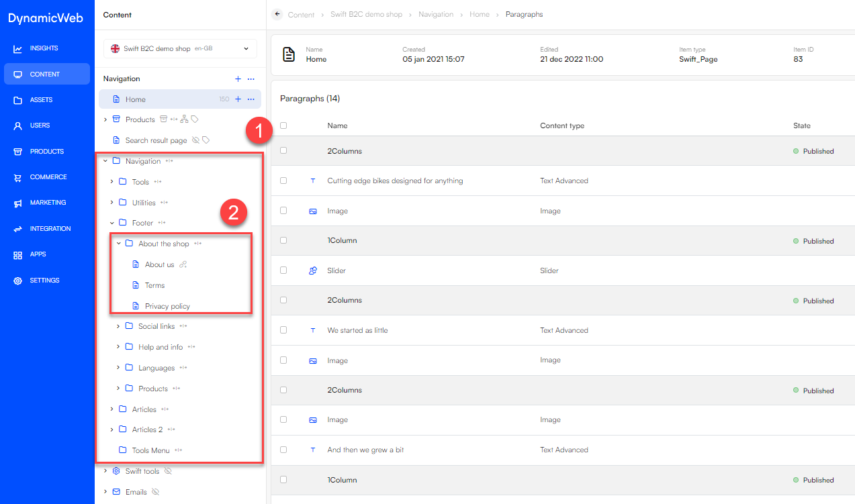This screenshot has height=504, width=855.
Task: Click the Marketing megaphone icon
Action: click(x=17, y=203)
